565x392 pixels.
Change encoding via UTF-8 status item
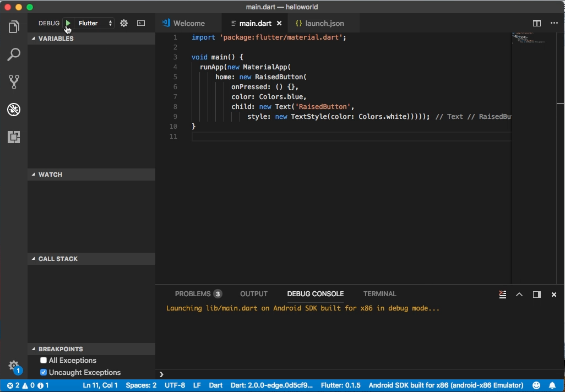tap(175, 385)
